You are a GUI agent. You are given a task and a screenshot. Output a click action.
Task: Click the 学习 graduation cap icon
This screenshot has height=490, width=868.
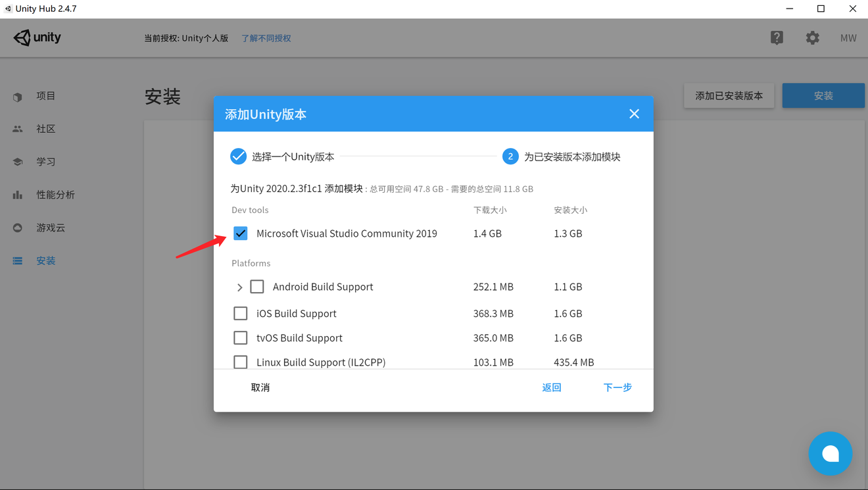[18, 162]
